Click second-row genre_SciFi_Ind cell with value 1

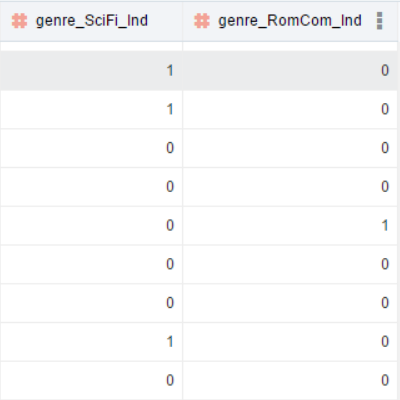pyautogui.click(x=91, y=109)
